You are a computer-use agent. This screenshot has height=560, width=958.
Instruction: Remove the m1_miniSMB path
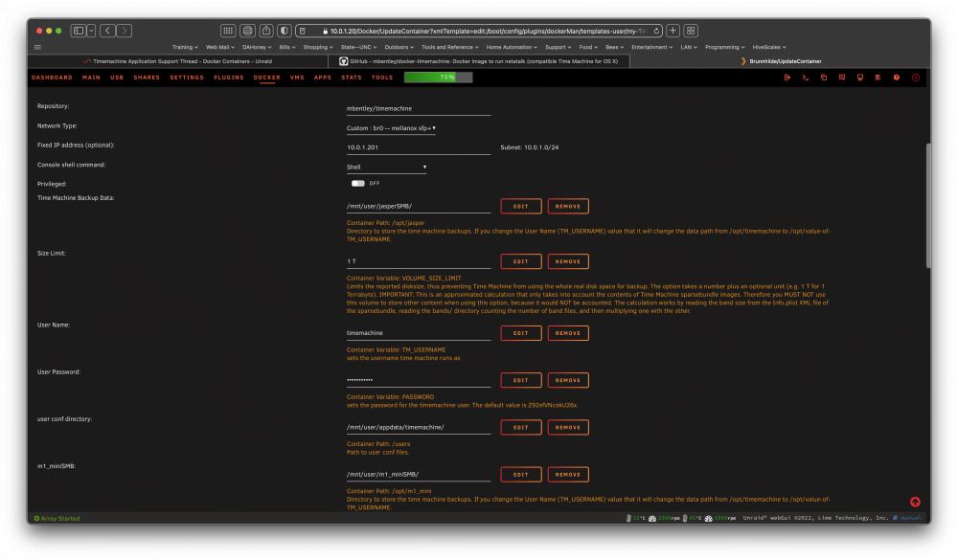567,475
